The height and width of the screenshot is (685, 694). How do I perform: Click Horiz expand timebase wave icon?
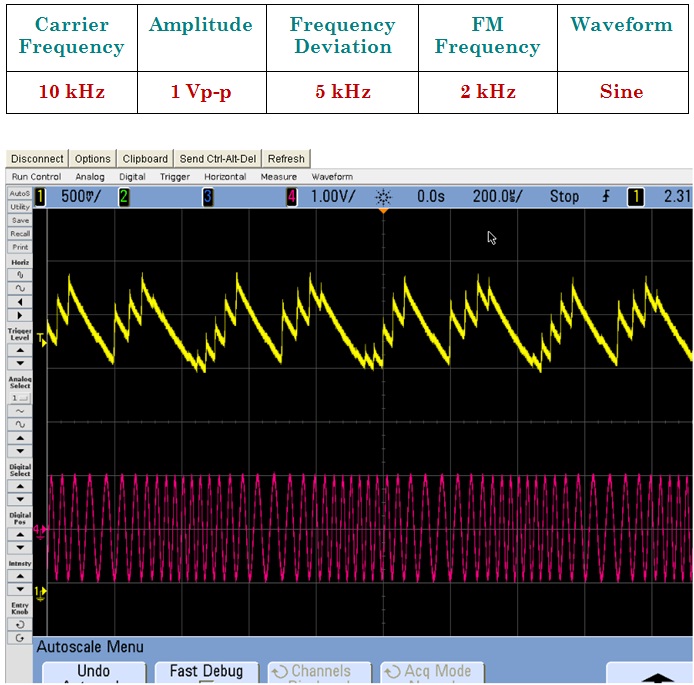coord(19,288)
